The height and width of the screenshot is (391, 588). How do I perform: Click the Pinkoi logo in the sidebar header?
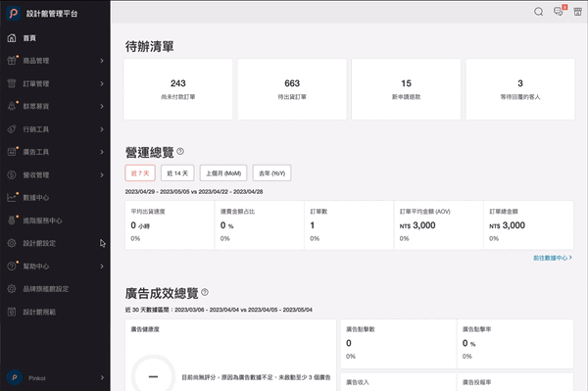(13, 14)
